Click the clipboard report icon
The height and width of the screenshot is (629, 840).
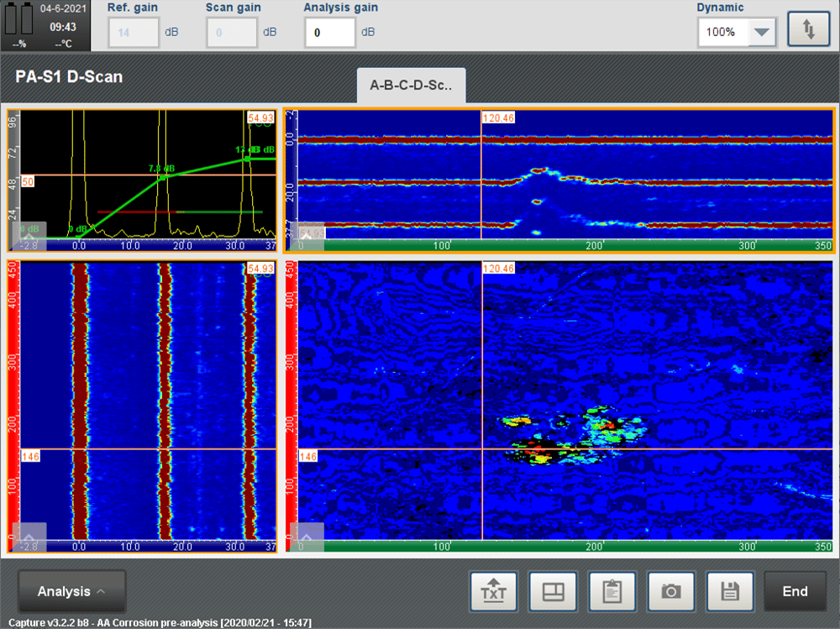coord(612,591)
